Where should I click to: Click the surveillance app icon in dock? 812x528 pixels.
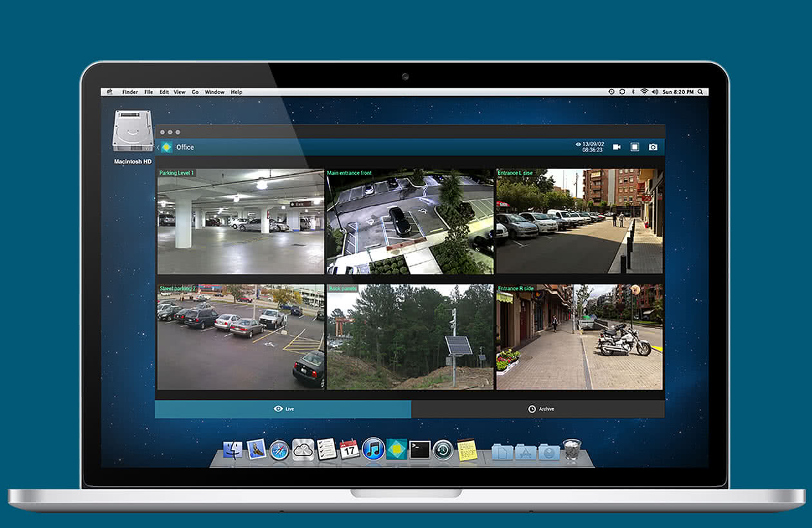396,449
